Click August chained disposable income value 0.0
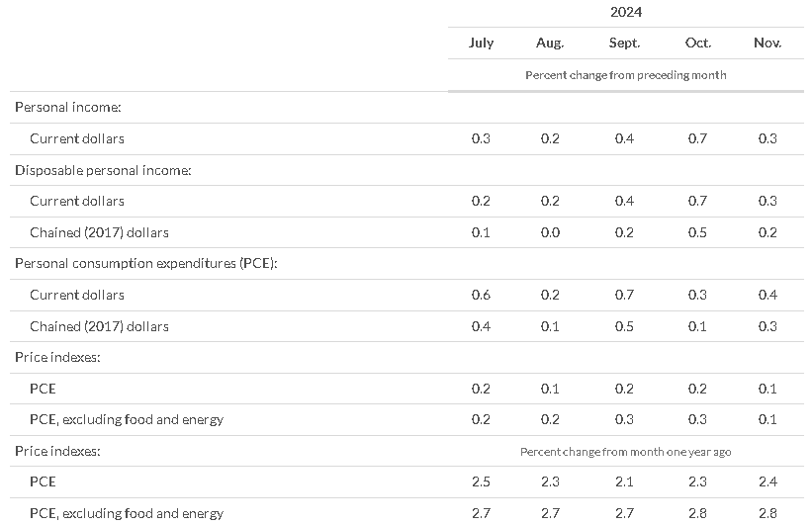This screenshot has width=812, height=525. (x=550, y=232)
